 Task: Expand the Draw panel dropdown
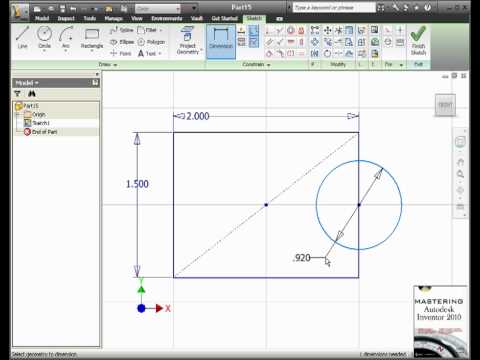pyautogui.click(x=115, y=65)
